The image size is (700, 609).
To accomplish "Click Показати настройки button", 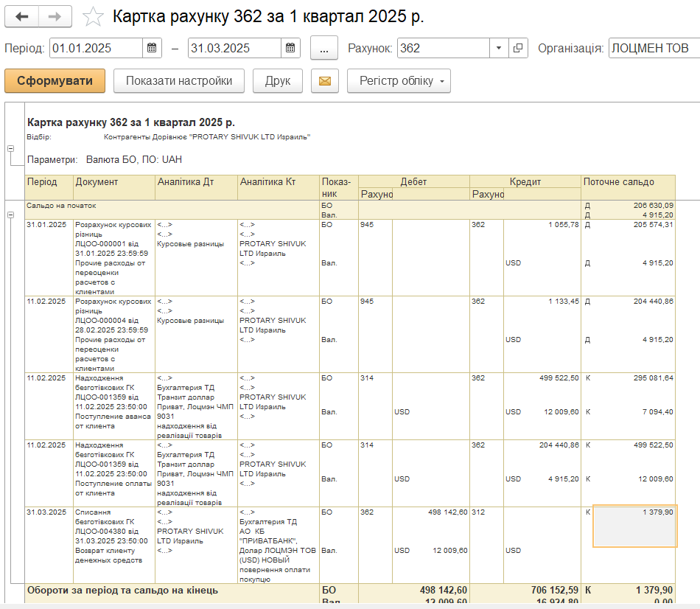I will (179, 81).
